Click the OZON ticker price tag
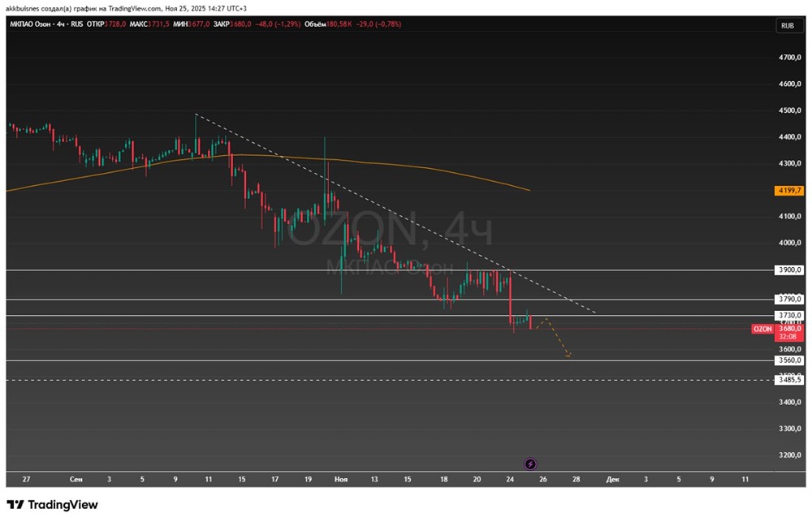The image size is (812, 522). (x=762, y=329)
